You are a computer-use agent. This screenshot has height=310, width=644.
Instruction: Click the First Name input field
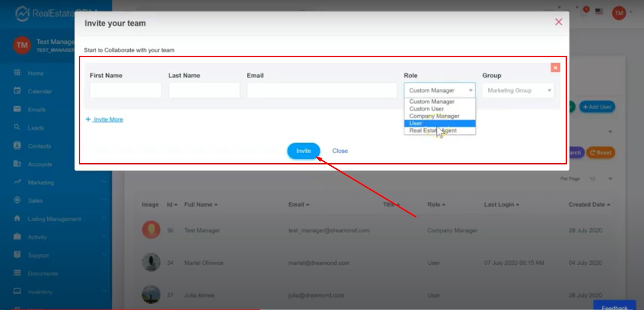(126, 90)
